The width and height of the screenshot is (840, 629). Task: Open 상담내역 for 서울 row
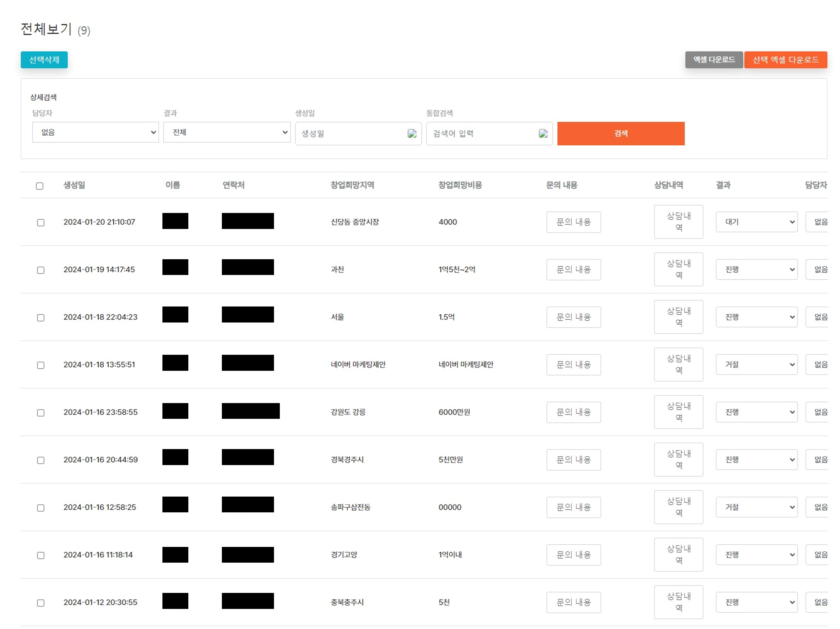tap(678, 317)
